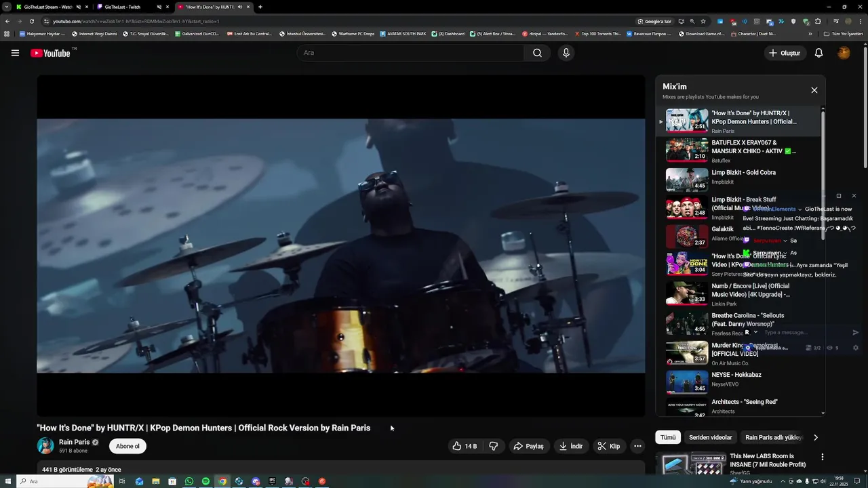Open the YouTube hamburger guide menu

click(15, 53)
